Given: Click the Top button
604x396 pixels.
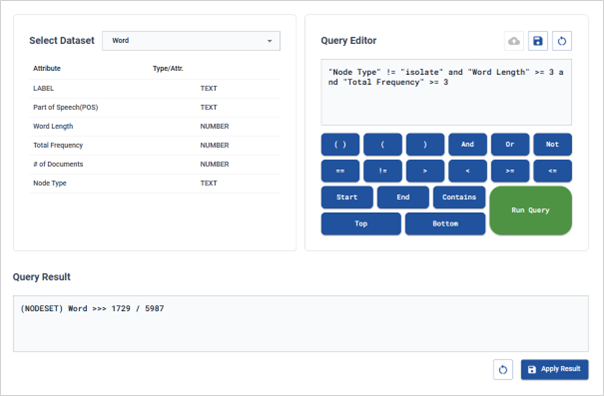Looking at the screenshot, I should point(361,224).
